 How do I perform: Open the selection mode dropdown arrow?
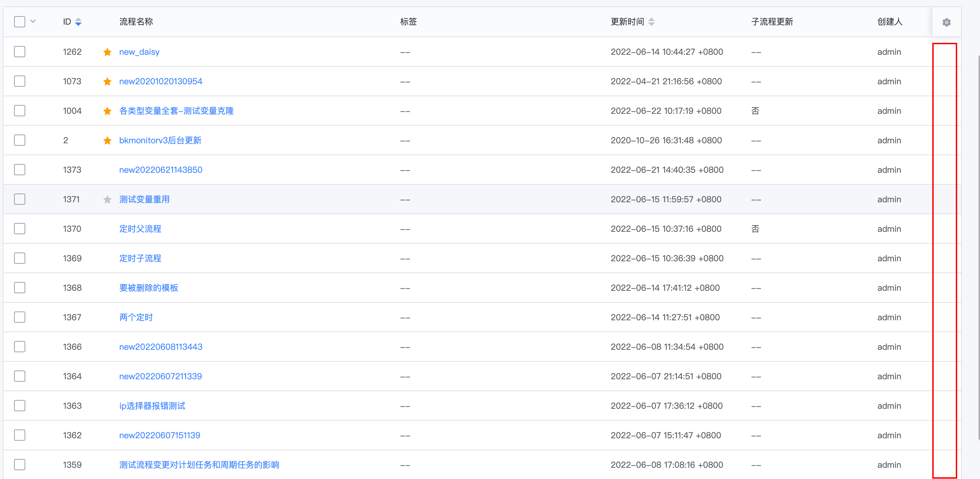click(x=33, y=22)
